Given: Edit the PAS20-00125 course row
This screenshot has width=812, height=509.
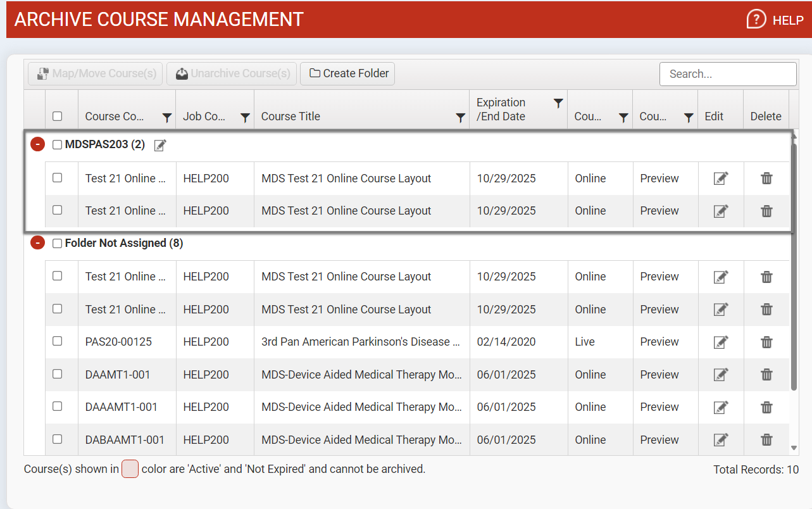Looking at the screenshot, I should [720, 342].
